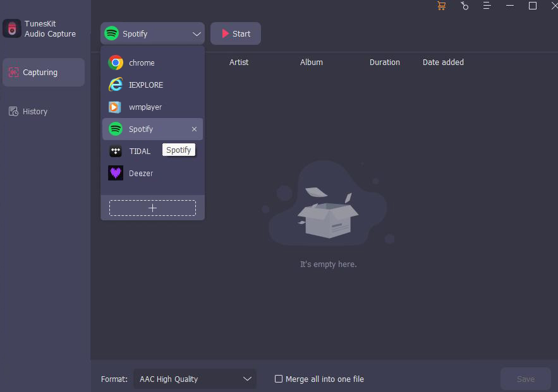Click the Windows Media Player icon
The width and height of the screenshot is (558, 392).
click(114, 107)
